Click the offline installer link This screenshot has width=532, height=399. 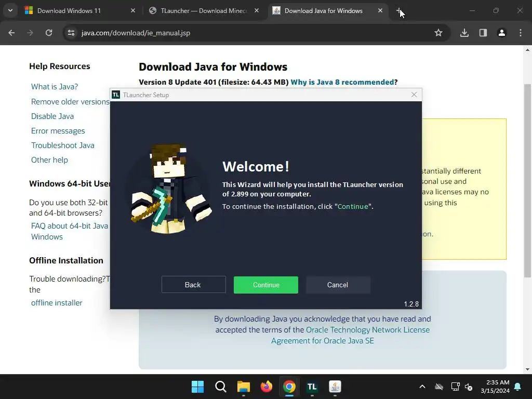(x=57, y=303)
